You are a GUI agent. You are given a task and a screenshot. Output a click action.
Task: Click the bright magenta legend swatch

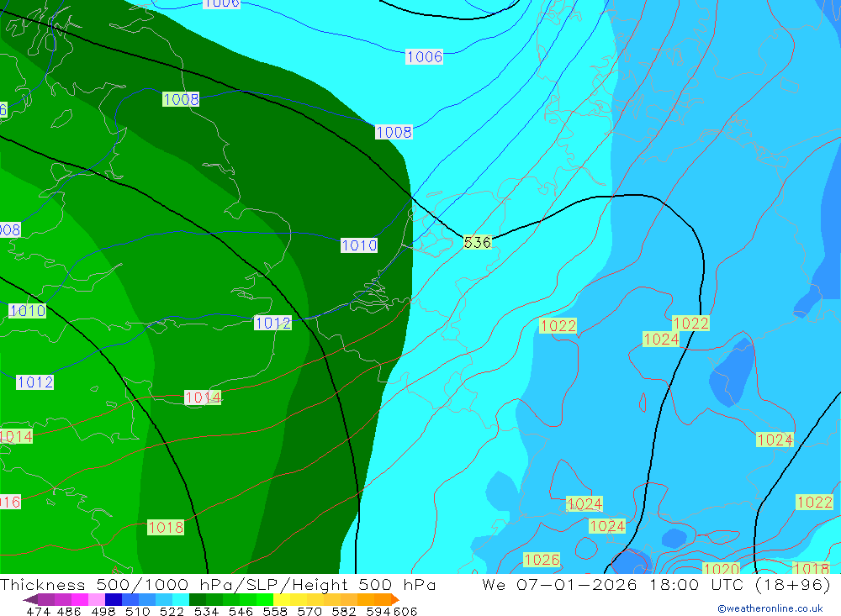tap(80, 599)
